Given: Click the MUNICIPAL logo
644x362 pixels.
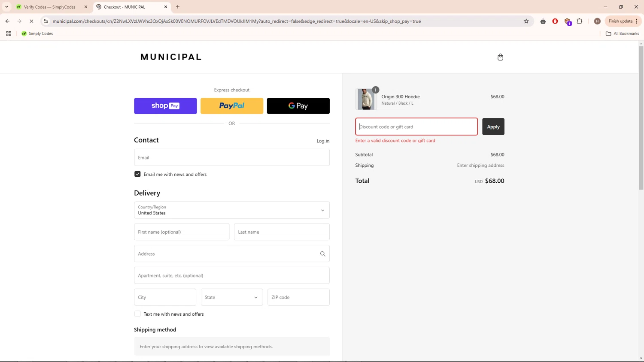Looking at the screenshot, I should pos(171,57).
